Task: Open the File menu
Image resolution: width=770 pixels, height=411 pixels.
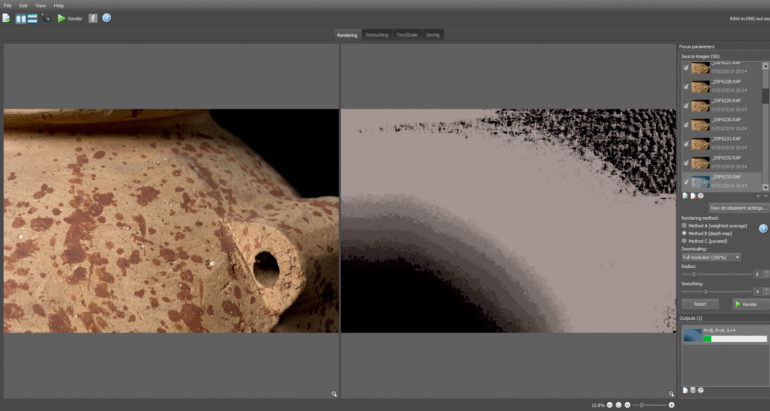Action: click(x=7, y=5)
